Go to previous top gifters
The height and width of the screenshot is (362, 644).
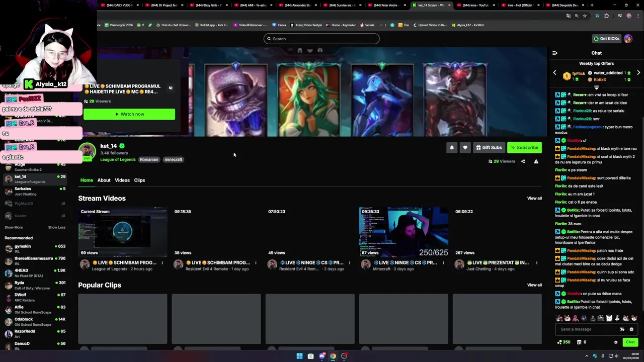pos(555,73)
